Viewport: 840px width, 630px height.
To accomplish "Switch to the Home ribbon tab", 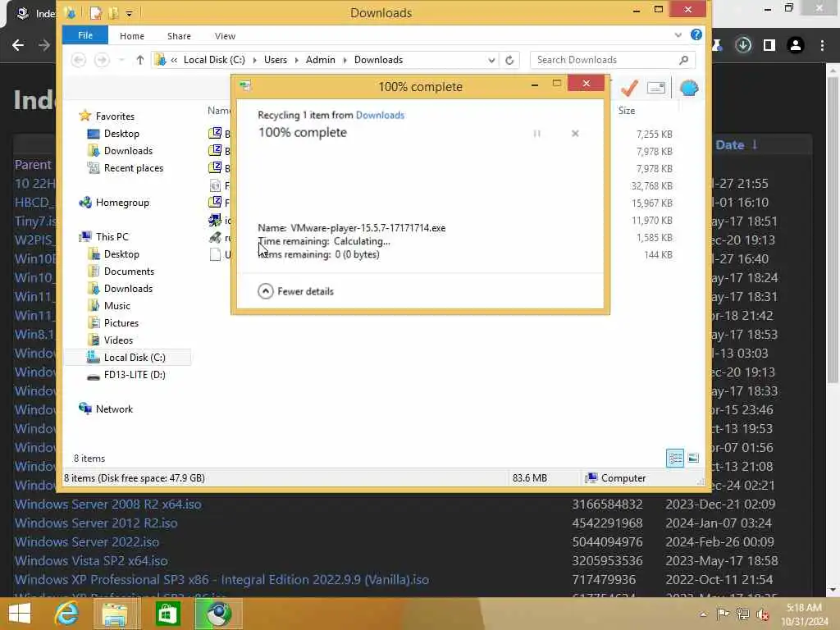I will click(132, 36).
